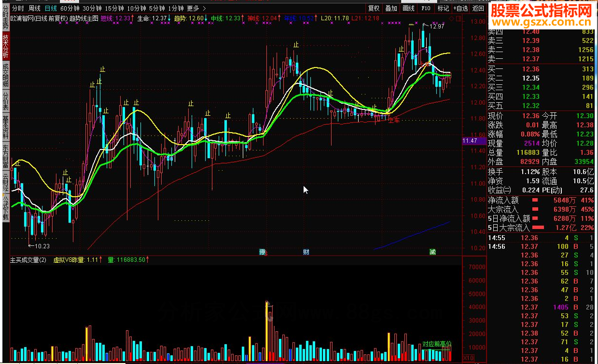The height and width of the screenshot is (364, 598).
Task: Click the 停 event marker on the timeline
Action: click(263, 252)
